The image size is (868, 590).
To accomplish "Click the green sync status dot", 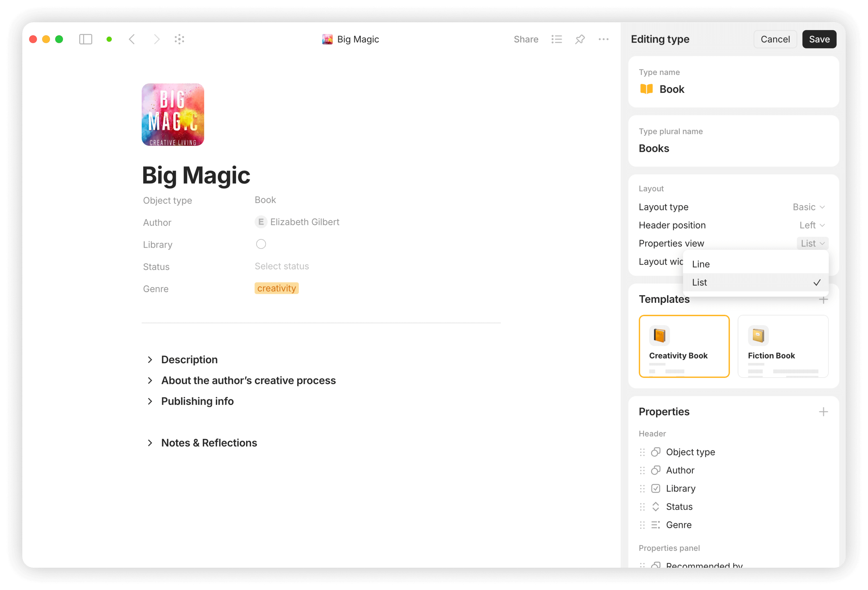I will (x=109, y=39).
